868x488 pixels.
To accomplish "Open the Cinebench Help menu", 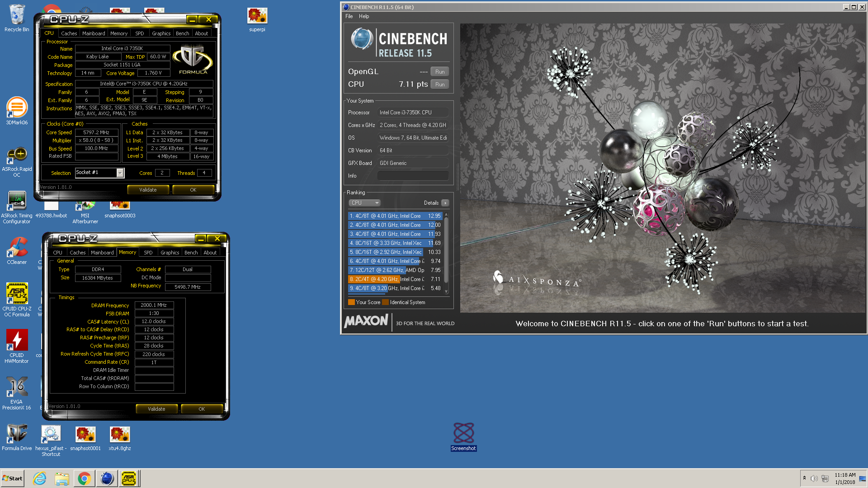I will point(364,16).
